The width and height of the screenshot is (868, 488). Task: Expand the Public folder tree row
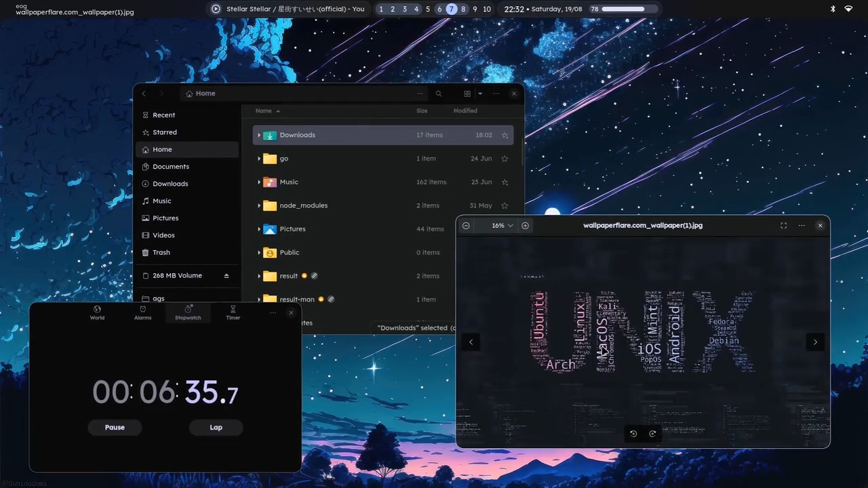259,252
